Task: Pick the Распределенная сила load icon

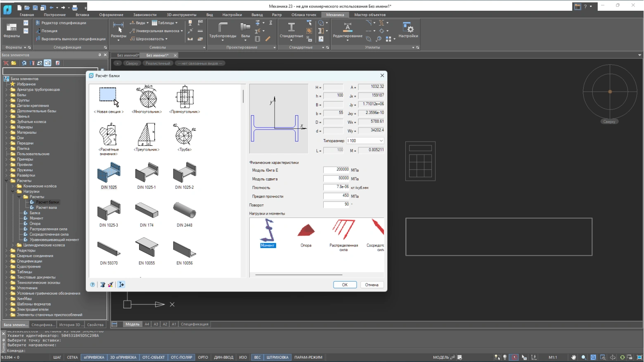Action: (343, 230)
